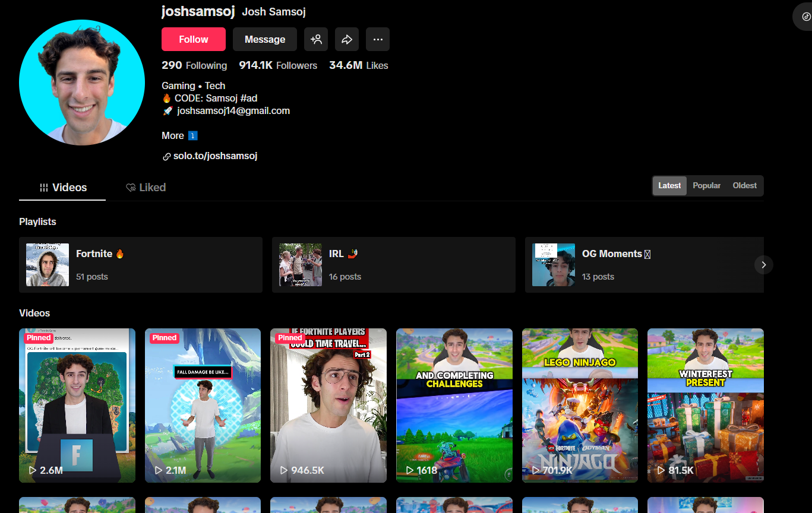This screenshot has height=513, width=812.
Task: Switch to the Liked tab
Action: (x=146, y=187)
